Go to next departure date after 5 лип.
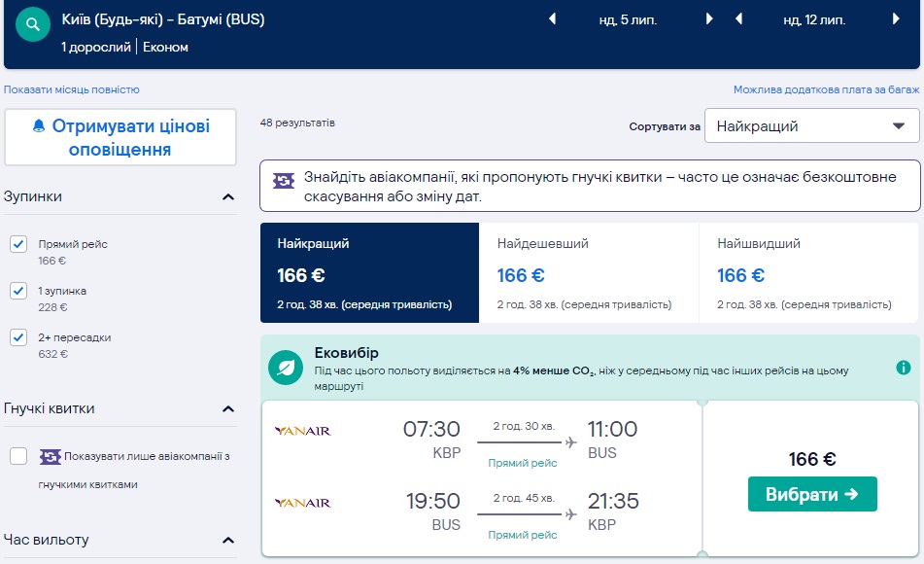924x564 pixels. point(709,19)
